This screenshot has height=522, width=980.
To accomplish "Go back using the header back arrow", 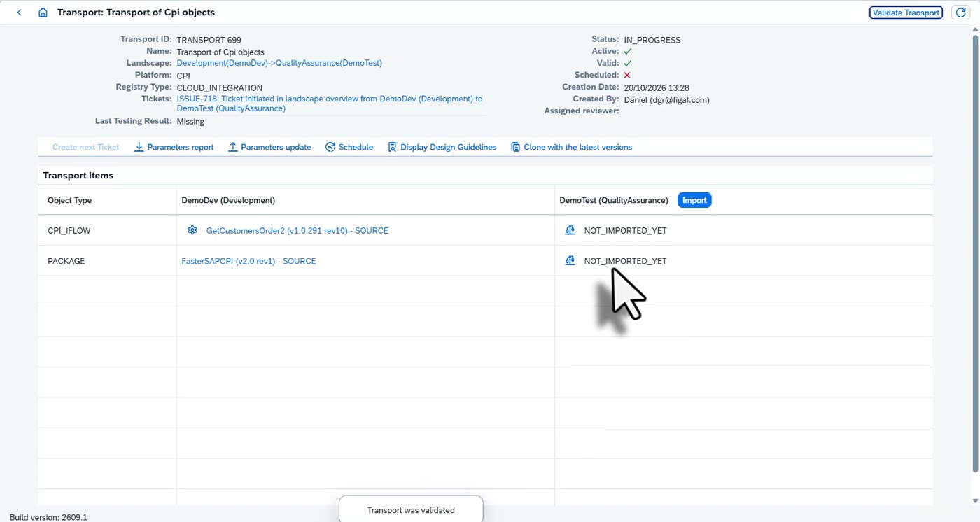I will pyautogui.click(x=20, y=13).
